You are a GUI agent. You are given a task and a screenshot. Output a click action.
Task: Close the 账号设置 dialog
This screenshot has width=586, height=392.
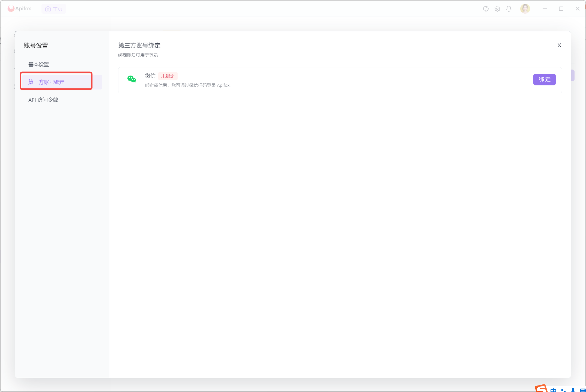coord(559,45)
